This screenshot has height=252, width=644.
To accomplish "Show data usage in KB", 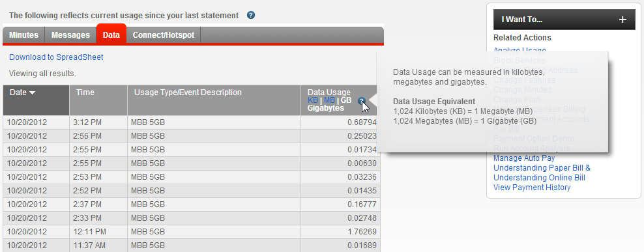I will [x=313, y=100].
